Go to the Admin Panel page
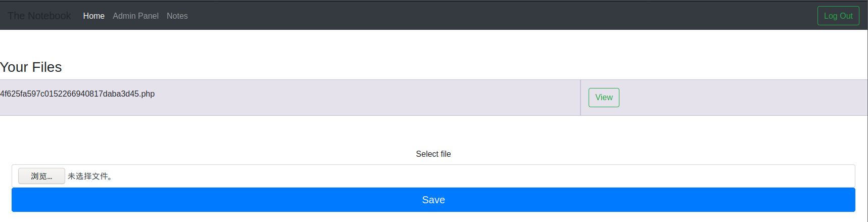Screen dimensions: 868x222 click(135, 16)
